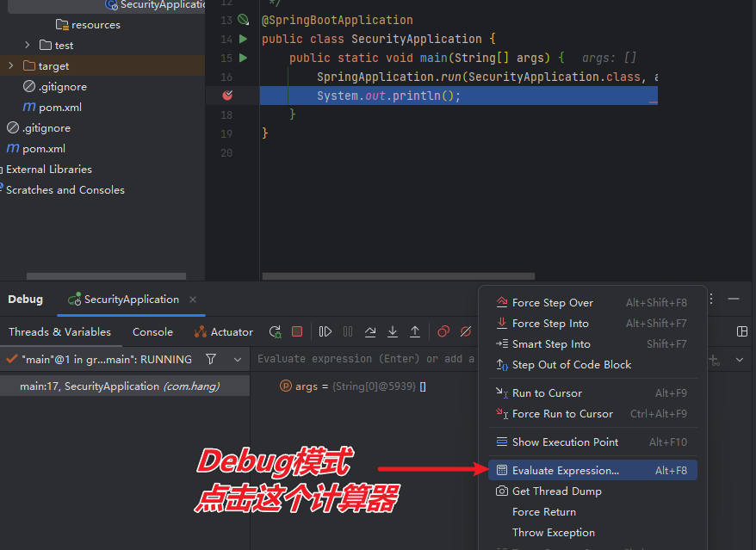This screenshot has height=550, width=756.
Task: Choose Run to Cursor menu item
Action: [592, 393]
